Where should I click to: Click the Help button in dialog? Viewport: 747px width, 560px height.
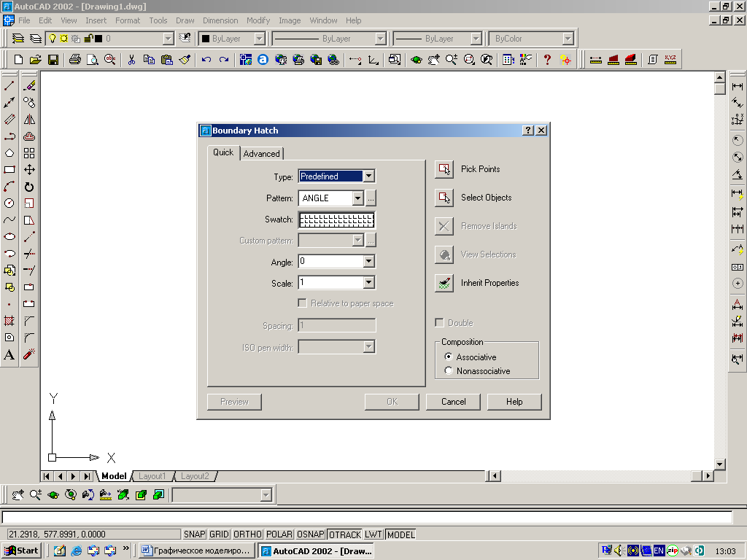point(514,402)
